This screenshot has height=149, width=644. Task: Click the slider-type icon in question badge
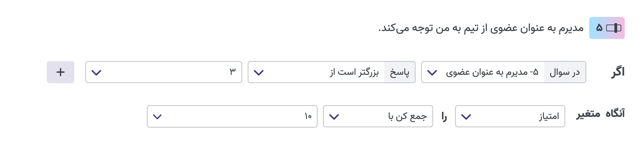[614, 28]
